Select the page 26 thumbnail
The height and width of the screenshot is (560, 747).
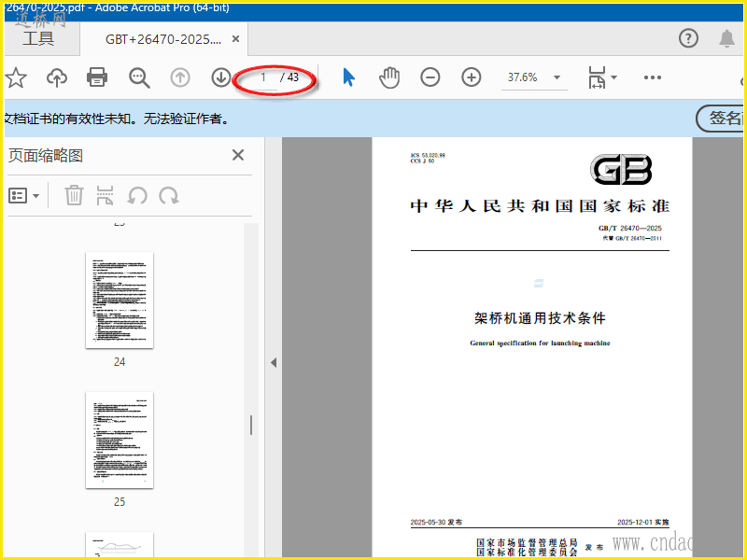pyautogui.click(x=120, y=544)
